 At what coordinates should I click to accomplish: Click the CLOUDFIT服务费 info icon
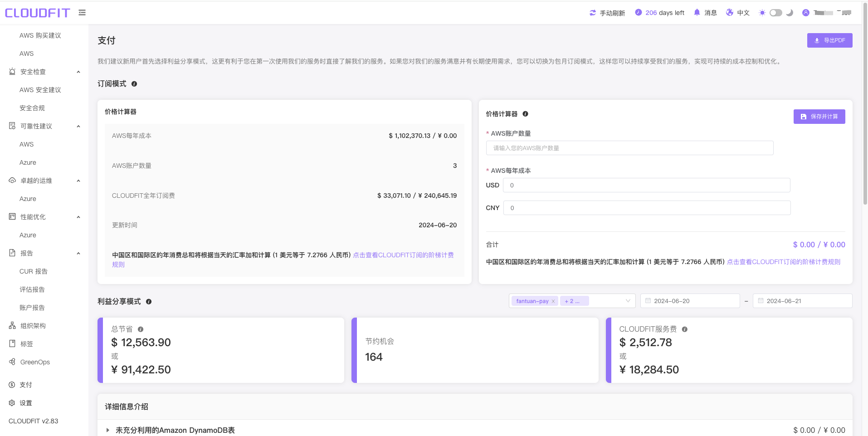click(x=685, y=329)
